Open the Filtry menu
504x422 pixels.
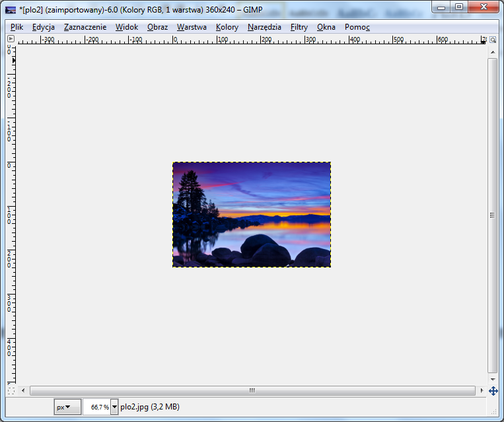[x=299, y=27]
